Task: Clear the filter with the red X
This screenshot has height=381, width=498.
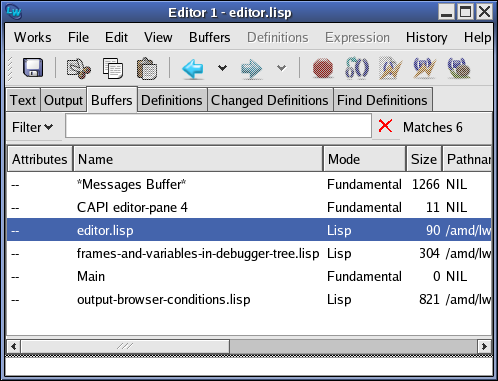Action: coord(385,126)
